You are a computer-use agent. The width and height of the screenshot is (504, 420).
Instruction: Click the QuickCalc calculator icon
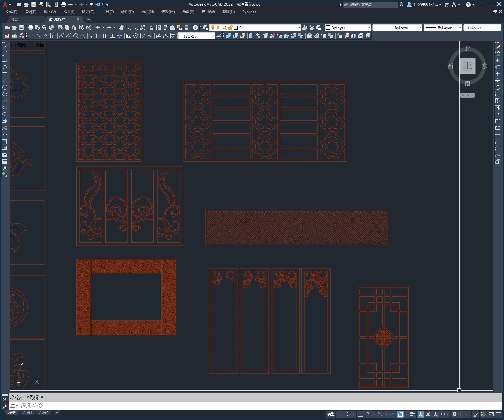point(187,28)
